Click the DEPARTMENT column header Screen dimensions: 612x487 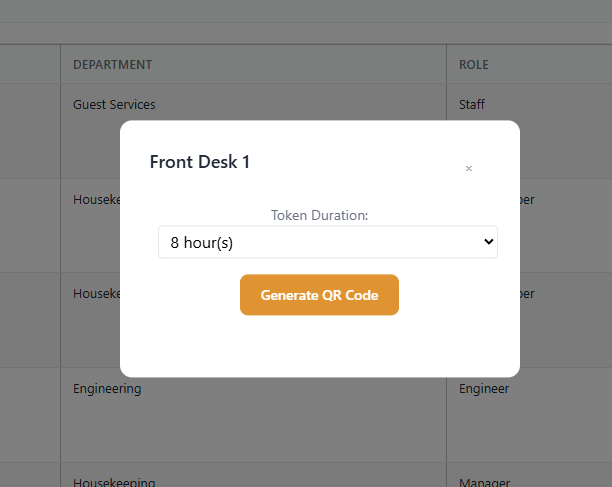[x=113, y=65]
